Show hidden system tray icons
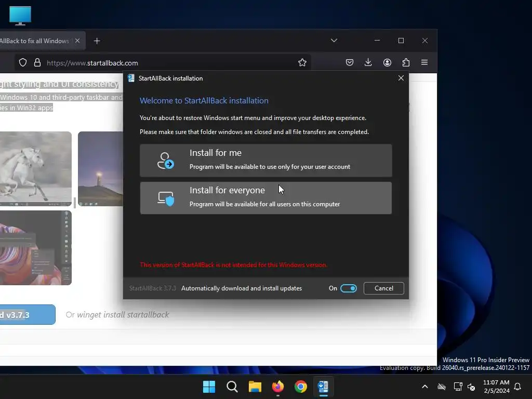The height and width of the screenshot is (399, 532). pyautogui.click(x=425, y=387)
